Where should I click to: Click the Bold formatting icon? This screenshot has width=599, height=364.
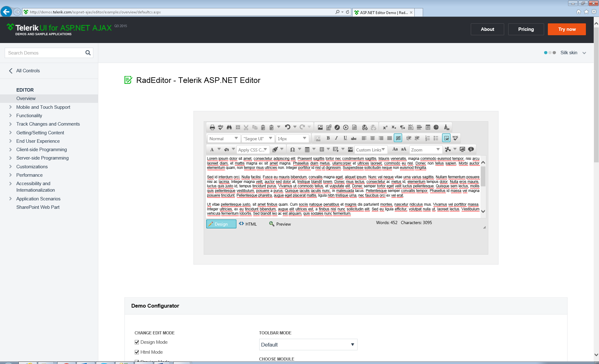click(328, 138)
